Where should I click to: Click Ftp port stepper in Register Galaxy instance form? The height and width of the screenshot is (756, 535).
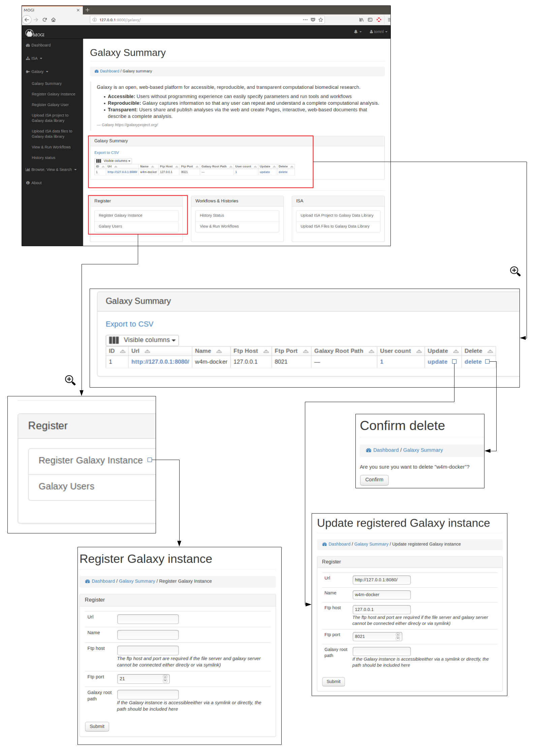tap(165, 679)
